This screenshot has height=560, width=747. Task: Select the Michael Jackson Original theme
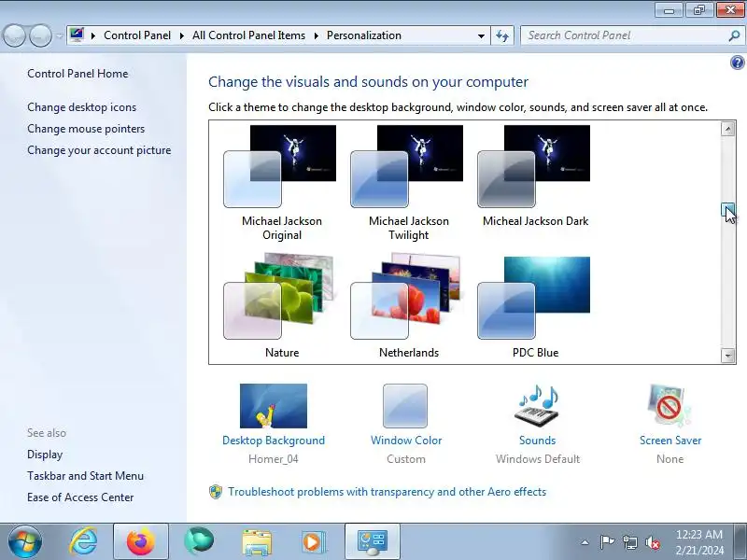point(281,183)
